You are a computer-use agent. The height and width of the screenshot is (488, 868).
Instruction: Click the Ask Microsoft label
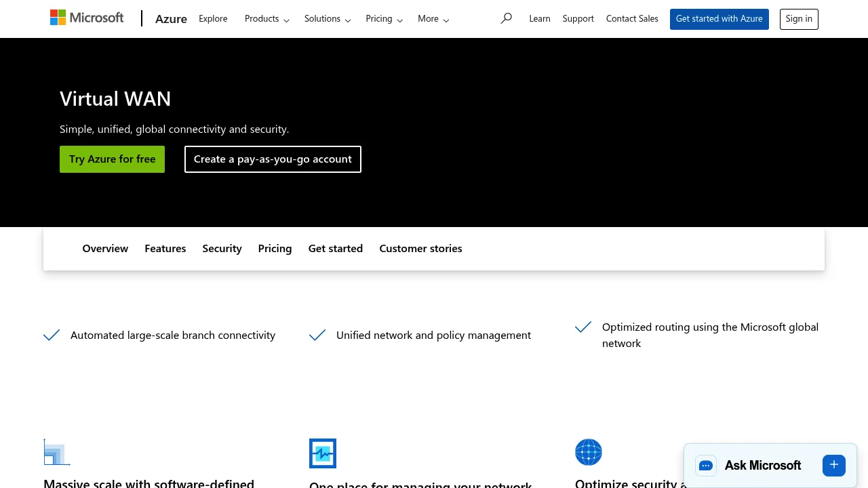tap(763, 466)
